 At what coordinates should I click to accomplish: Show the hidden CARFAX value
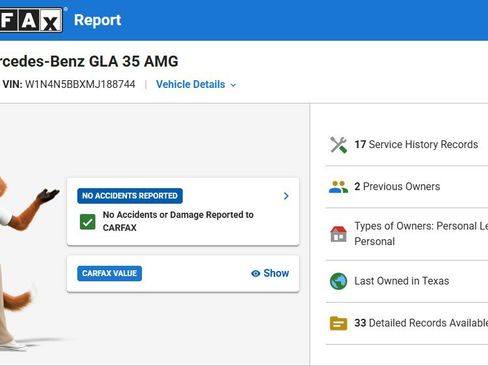coord(270,273)
